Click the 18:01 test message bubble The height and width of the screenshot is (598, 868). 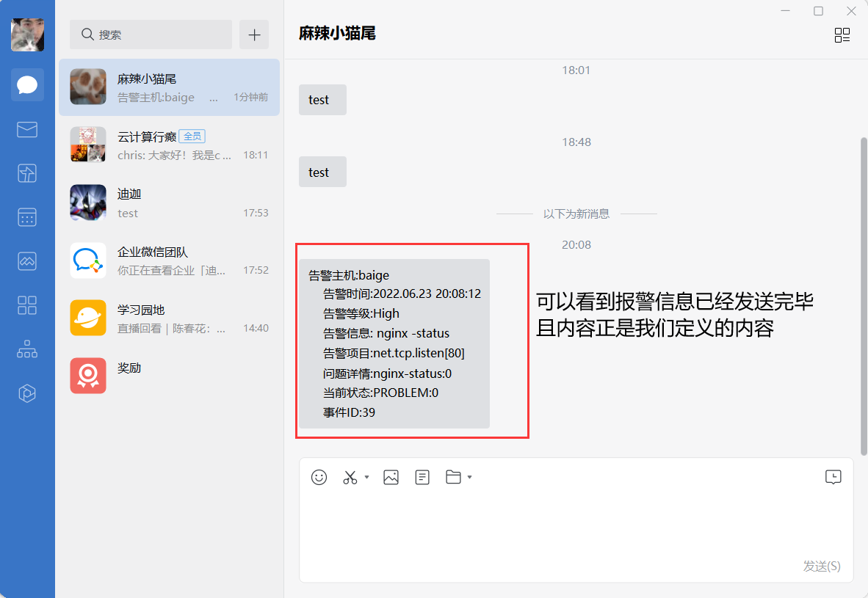click(x=322, y=100)
